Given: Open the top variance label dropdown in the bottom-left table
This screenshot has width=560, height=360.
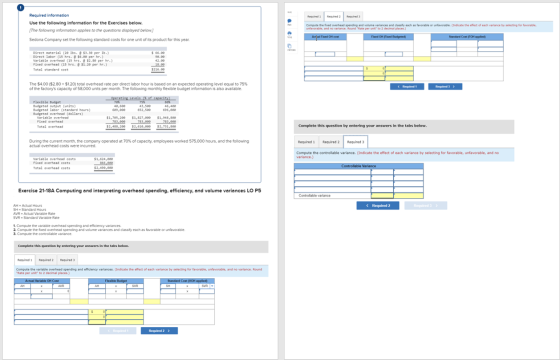Looking at the screenshot, I should coord(51,312).
